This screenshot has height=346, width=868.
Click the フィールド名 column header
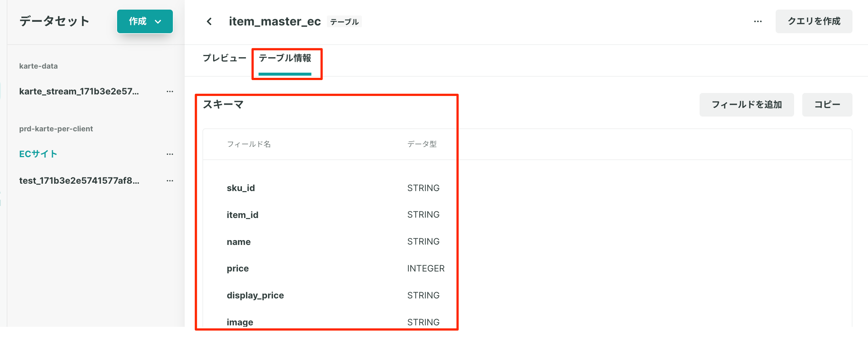(249, 144)
